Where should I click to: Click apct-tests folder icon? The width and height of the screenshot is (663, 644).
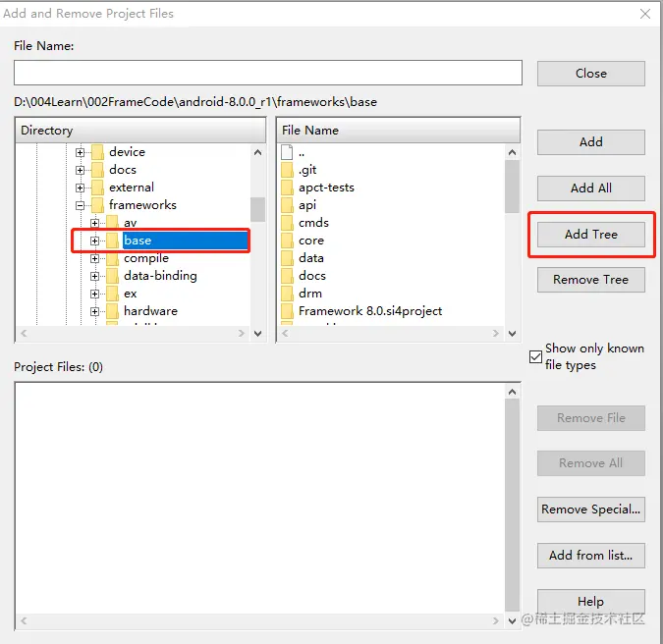click(x=287, y=188)
